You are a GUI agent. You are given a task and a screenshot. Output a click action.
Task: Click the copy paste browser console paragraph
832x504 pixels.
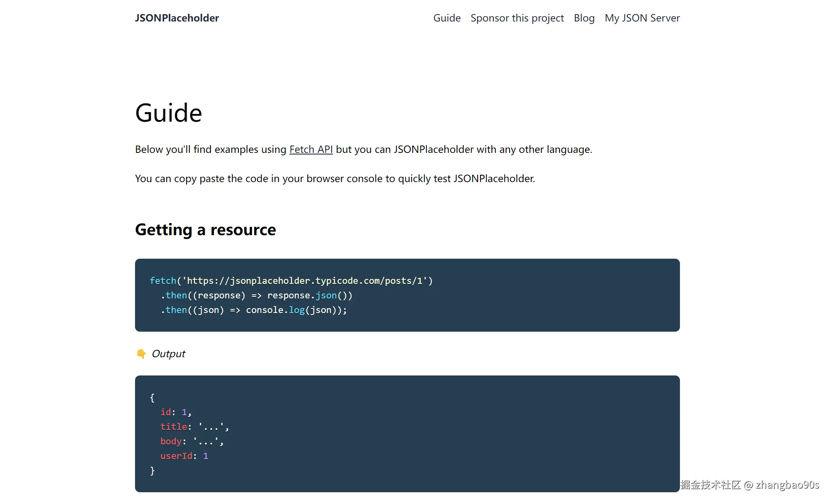[x=335, y=178]
